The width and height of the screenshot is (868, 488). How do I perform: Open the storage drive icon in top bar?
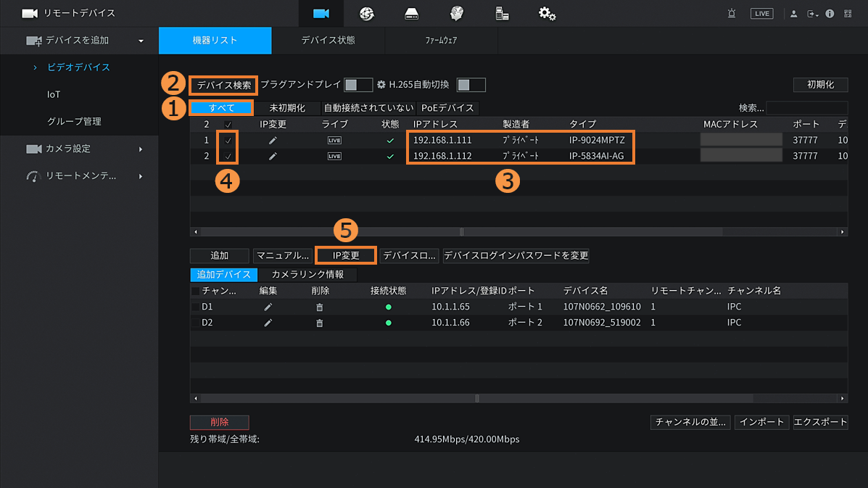click(x=411, y=14)
